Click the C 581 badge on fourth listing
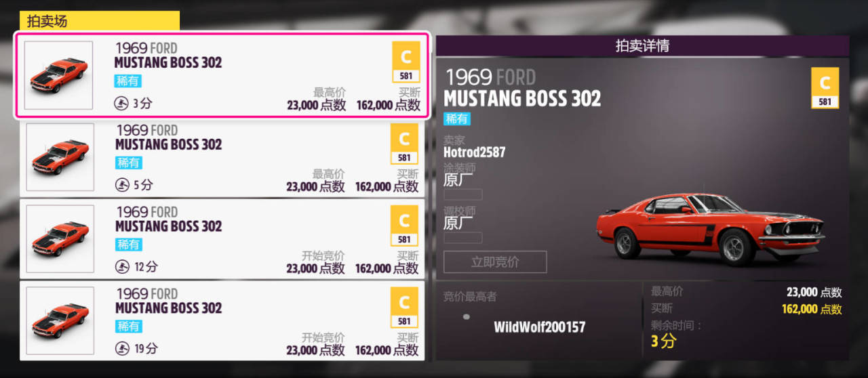Viewport: 868px width, 378px height. [x=404, y=308]
